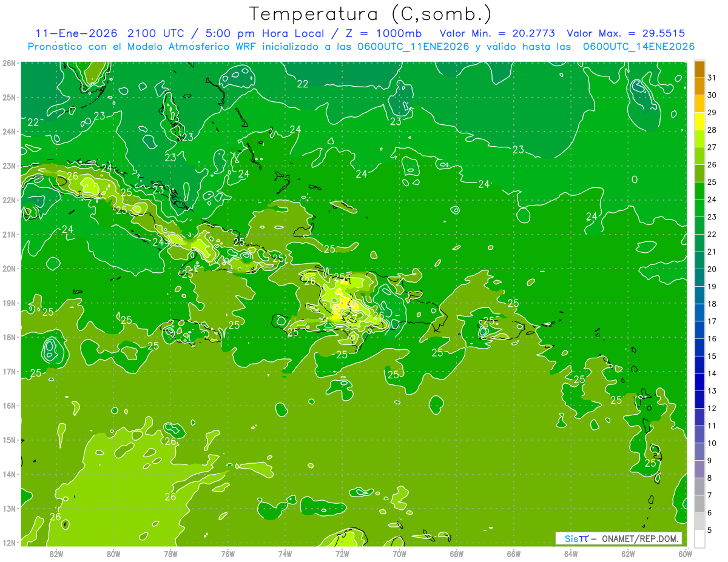Screen dimensions: 728x562
Task: Click the 'Valor Max. = 29.5515' text
Action: pyautogui.click(x=627, y=33)
